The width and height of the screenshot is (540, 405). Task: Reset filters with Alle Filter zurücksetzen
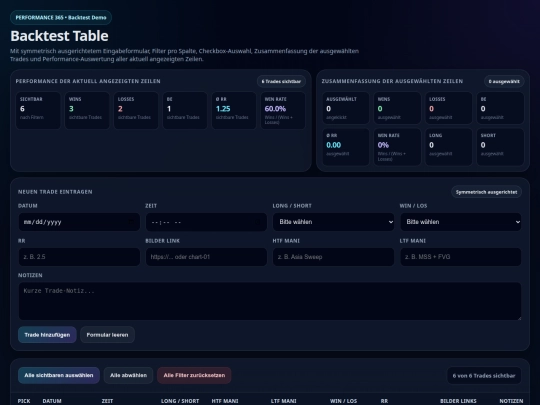click(194, 375)
